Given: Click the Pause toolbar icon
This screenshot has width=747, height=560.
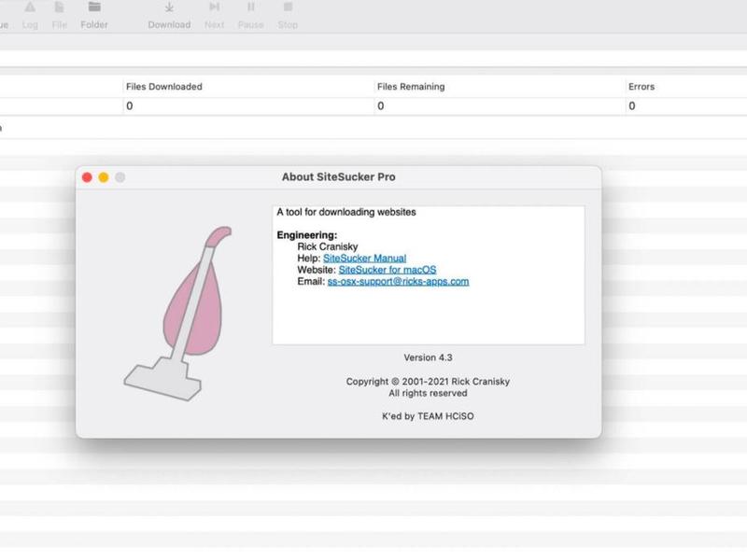Looking at the screenshot, I should pyautogui.click(x=250, y=14).
